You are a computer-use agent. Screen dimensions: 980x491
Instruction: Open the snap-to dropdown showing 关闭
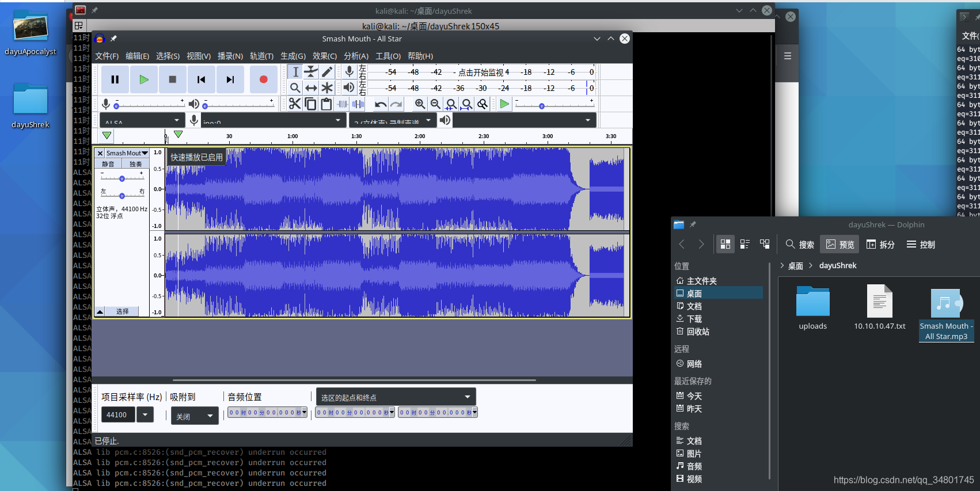pyautogui.click(x=195, y=416)
